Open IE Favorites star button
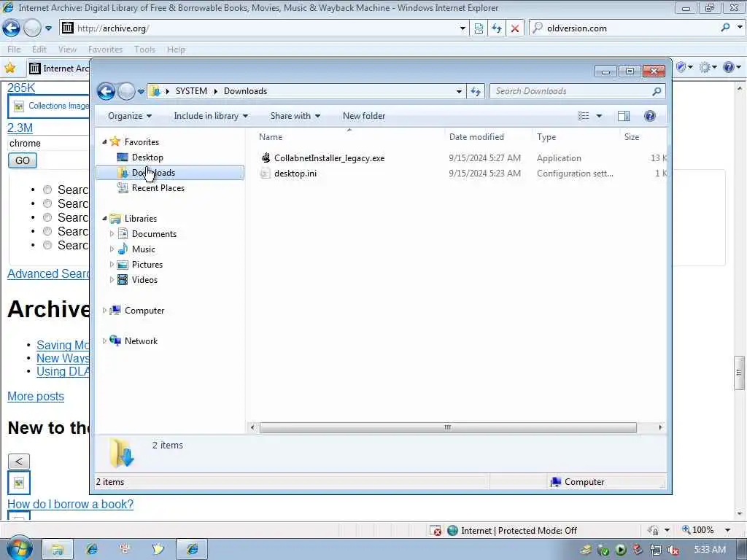The image size is (747, 560). (10, 68)
